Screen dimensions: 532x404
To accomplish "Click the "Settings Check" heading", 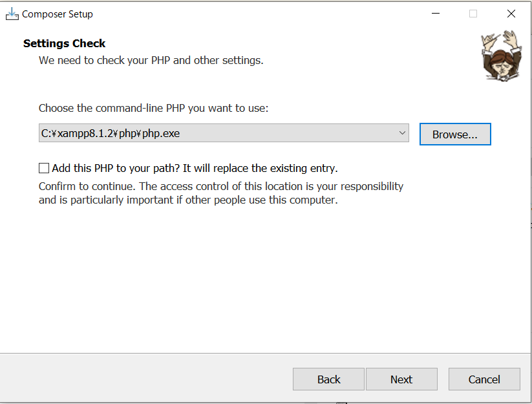I will click(65, 43).
